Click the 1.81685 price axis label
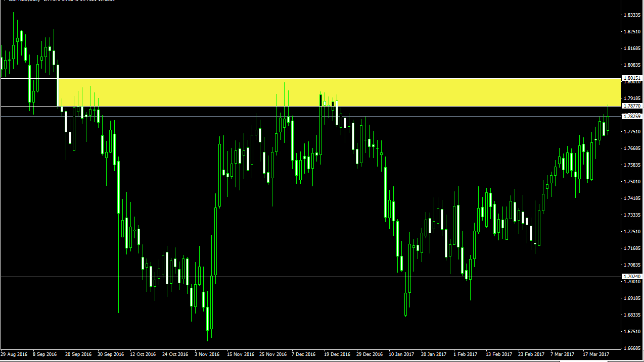The height and width of the screenshot is (362, 644). 632,48
